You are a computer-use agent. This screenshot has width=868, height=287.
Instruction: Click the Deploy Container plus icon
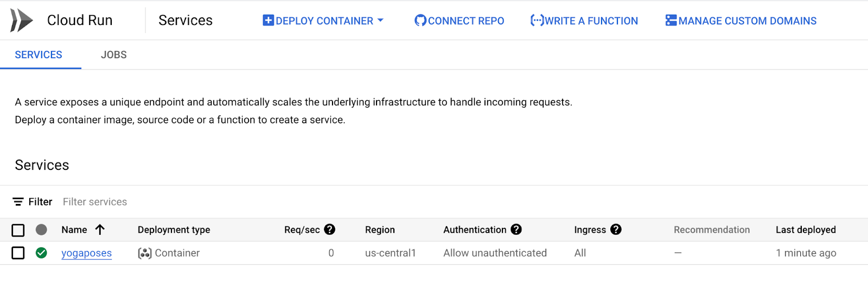pyautogui.click(x=268, y=21)
